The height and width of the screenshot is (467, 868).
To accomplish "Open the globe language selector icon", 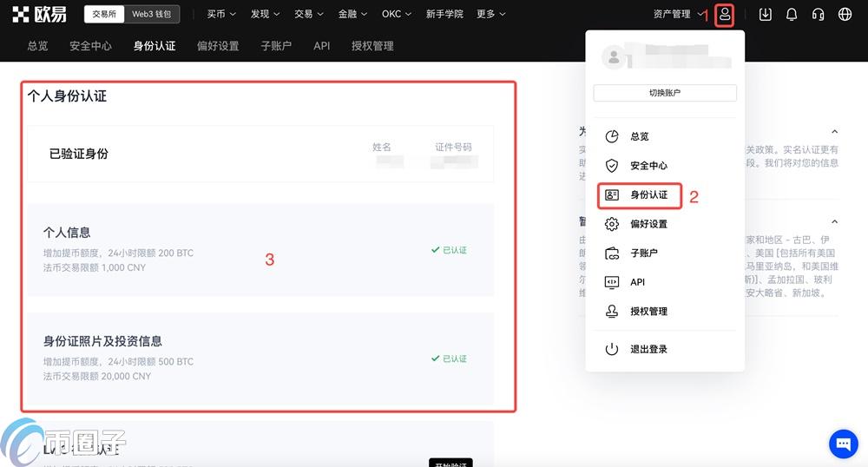I will pos(845,14).
